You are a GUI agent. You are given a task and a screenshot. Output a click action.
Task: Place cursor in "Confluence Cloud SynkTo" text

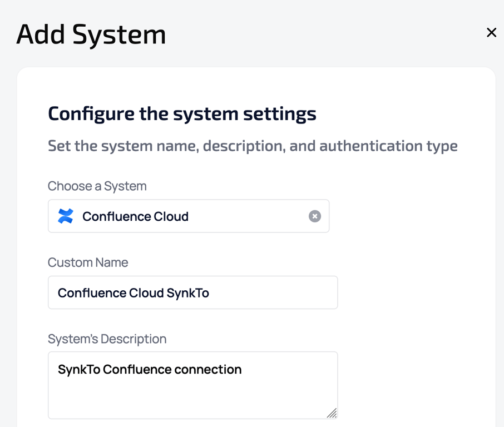[x=134, y=293]
